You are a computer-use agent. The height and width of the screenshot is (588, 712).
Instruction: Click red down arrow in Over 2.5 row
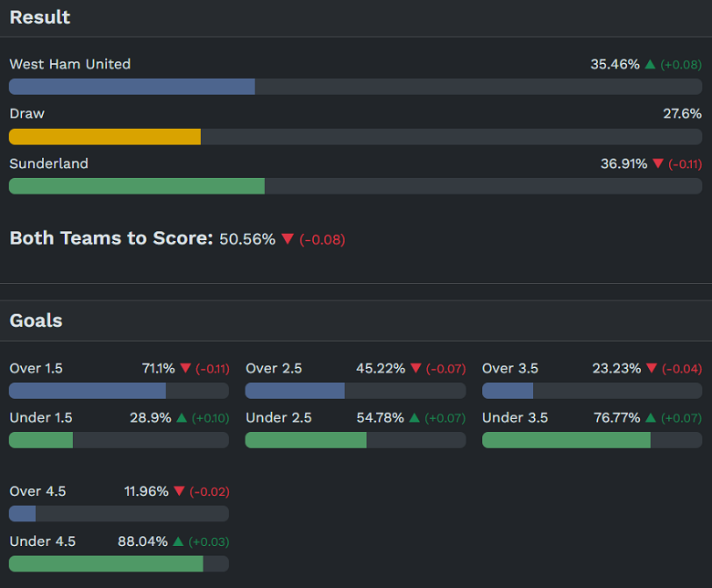click(416, 369)
